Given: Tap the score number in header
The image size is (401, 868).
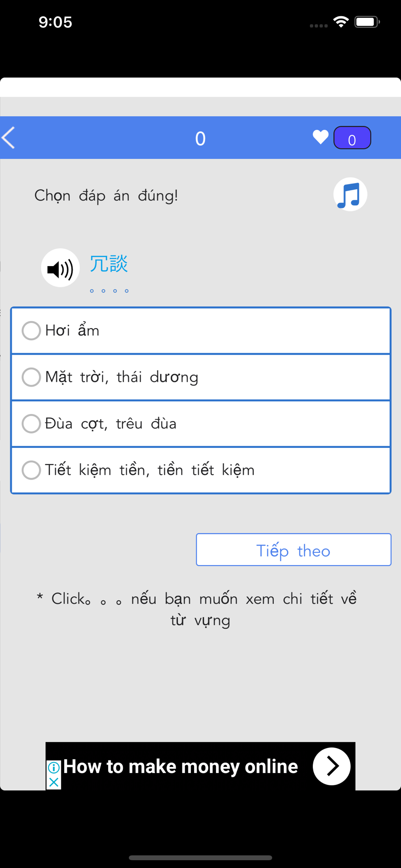Looking at the screenshot, I should click(200, 138).
